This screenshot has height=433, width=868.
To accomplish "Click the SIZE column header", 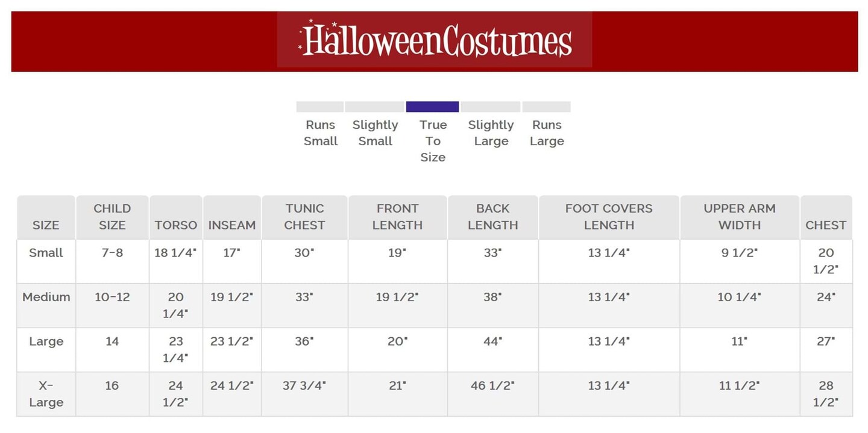I will [x=46, y=225].
